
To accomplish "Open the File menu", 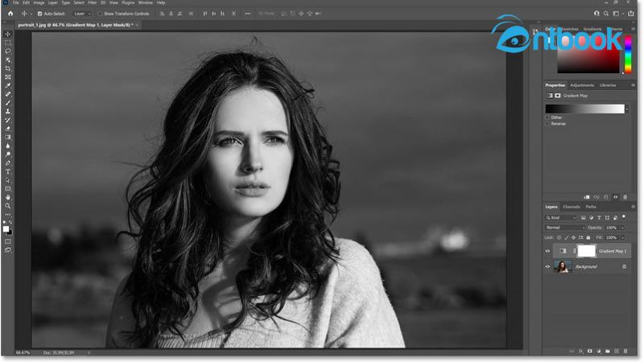I will tap(15, 2).
